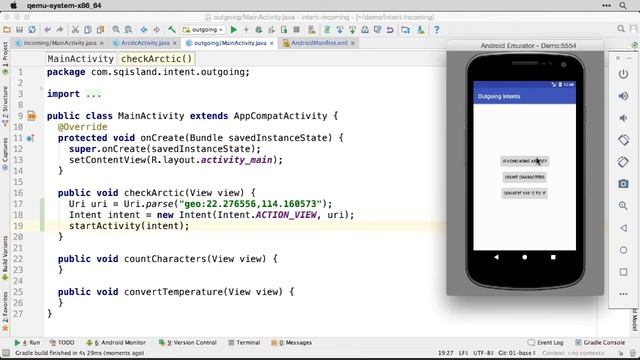Build project with the hammer icon
Viewport: 640px width, 360px height.
(172, 30)
